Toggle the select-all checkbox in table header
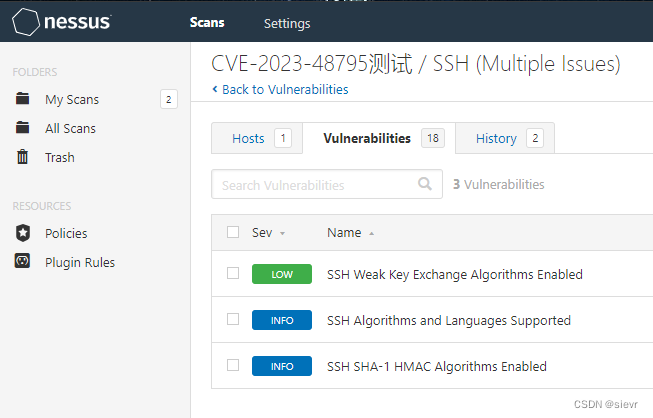 tap(233, 232)
